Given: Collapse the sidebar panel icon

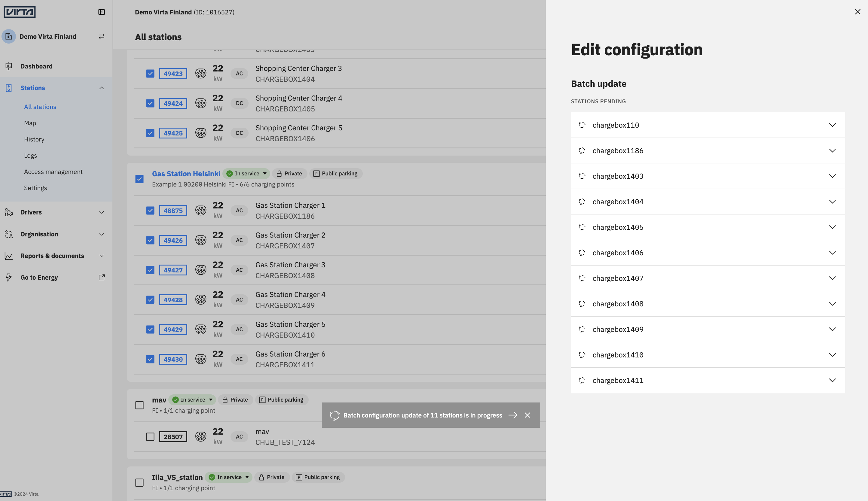Looking at the screenshot, I should click(x=102, y=12).
